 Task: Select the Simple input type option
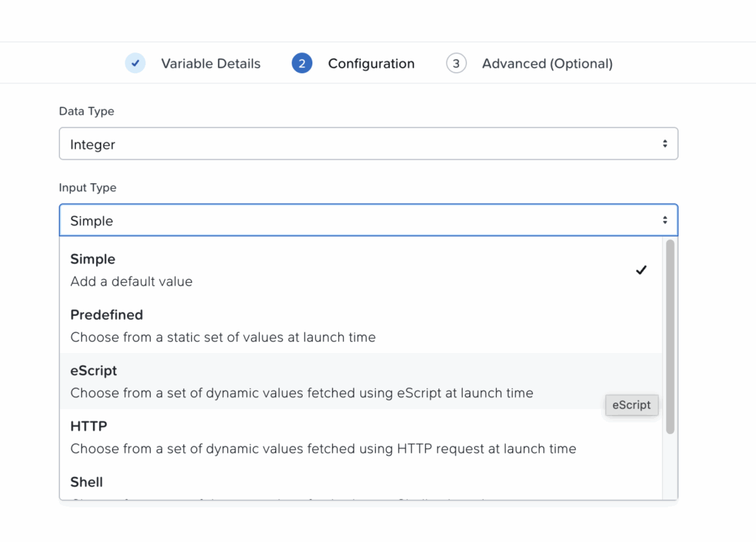pos(93,260)
